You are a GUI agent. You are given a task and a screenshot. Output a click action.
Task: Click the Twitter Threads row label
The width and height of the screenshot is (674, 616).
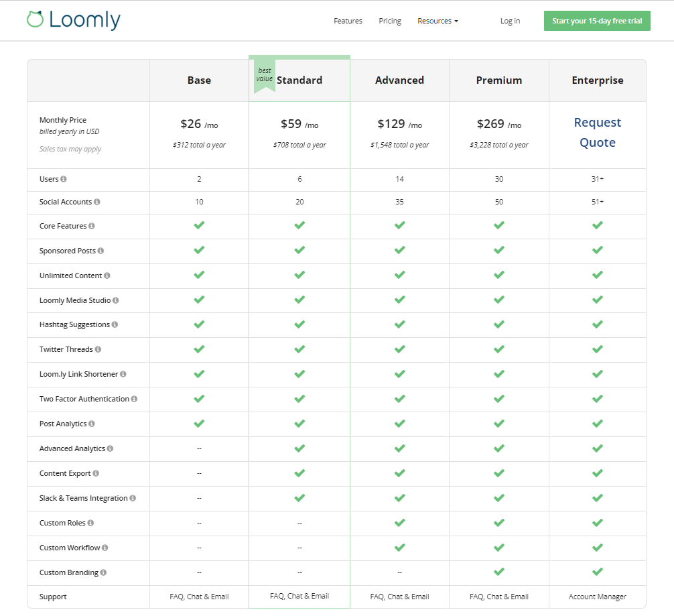coord(66,349)
